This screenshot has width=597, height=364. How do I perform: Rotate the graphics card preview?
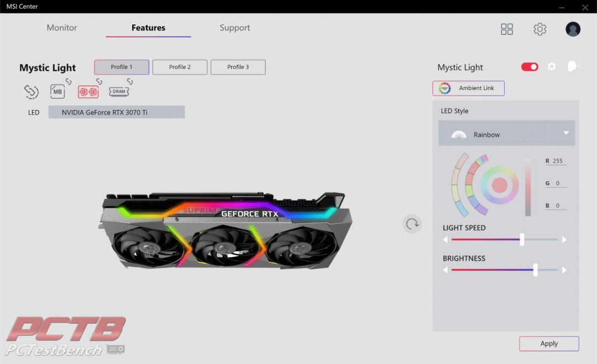pos(412,224)
